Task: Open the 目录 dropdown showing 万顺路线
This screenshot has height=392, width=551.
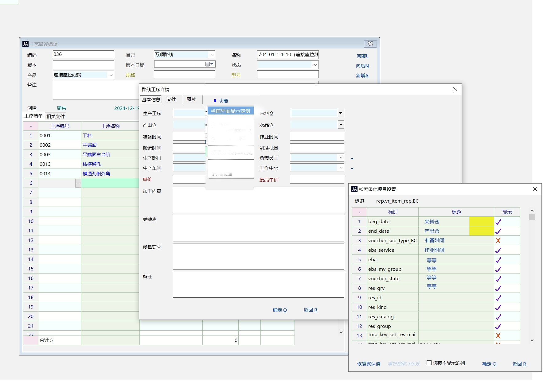Action: tap(212, 55)
